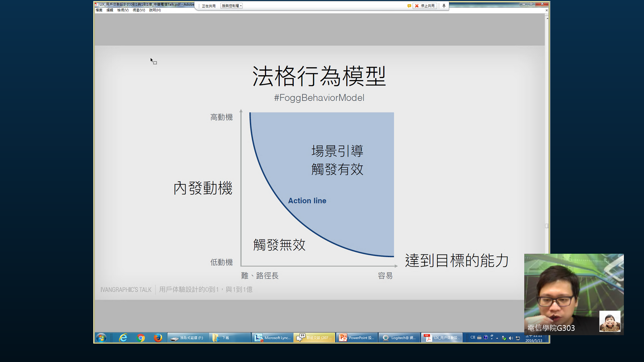The height and width of the screenshot is (362, 644).
Task: Open the 檔案 menu
Action: point(99,10)
